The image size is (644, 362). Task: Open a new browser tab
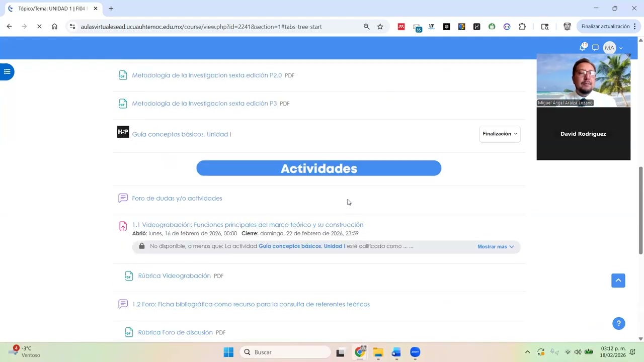(111, 9)
